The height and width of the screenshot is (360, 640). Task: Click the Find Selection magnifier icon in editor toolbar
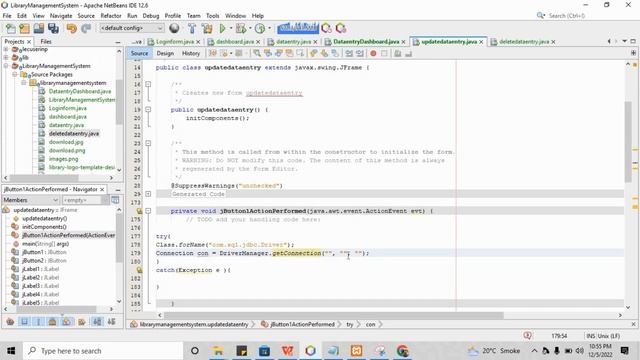tap(257, 53)
